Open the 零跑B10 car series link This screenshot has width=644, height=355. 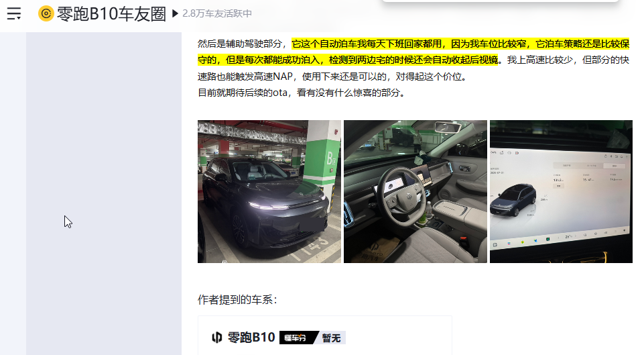[x=251, y=338]
